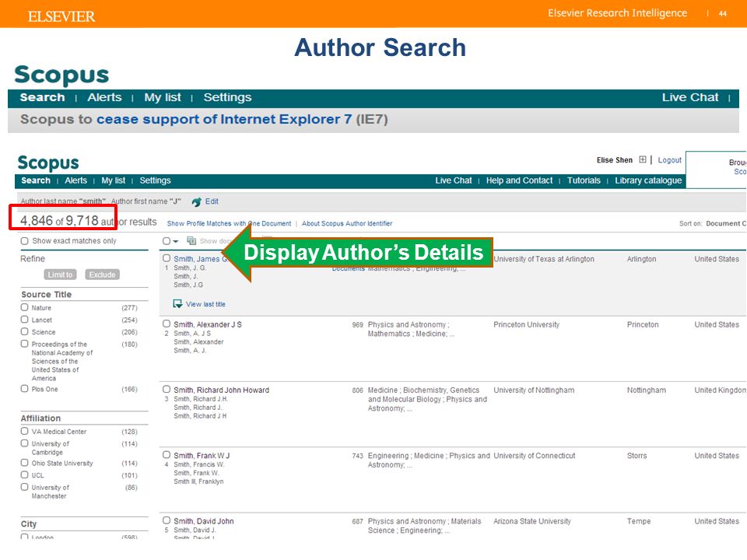Click Live Chat in the large top banner

(x=690, y=98)
